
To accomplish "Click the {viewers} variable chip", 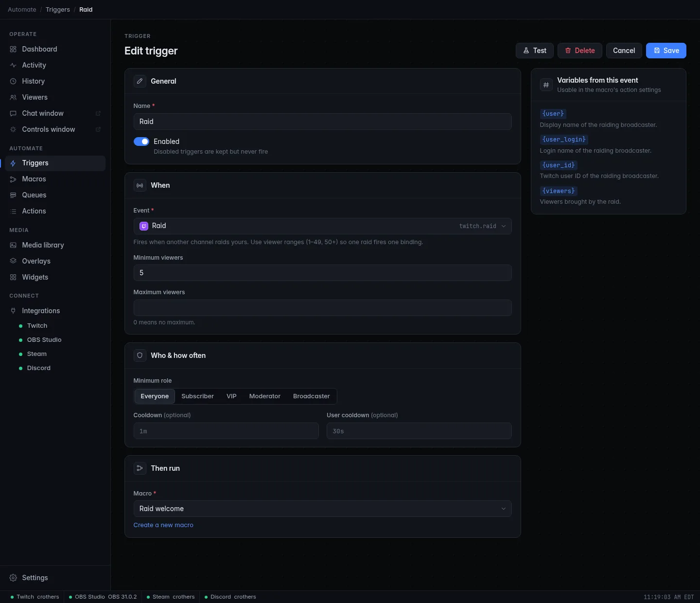I will tap(559, 191).
